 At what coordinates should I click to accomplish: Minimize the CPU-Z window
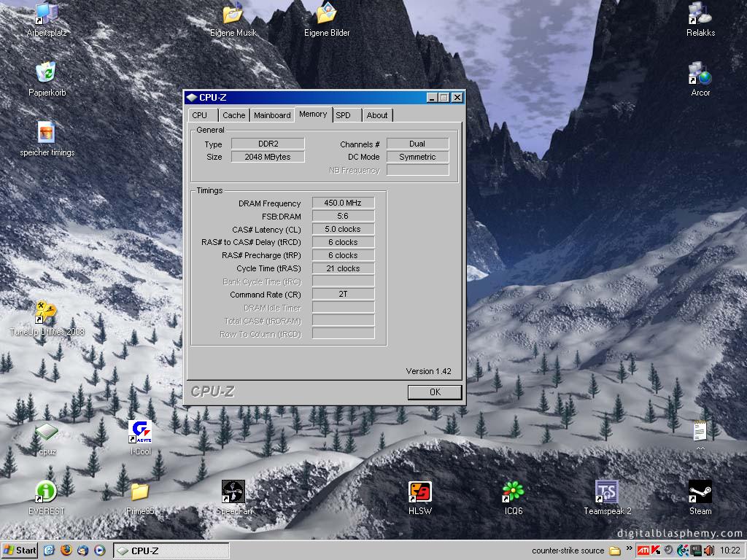click(432, 97)
